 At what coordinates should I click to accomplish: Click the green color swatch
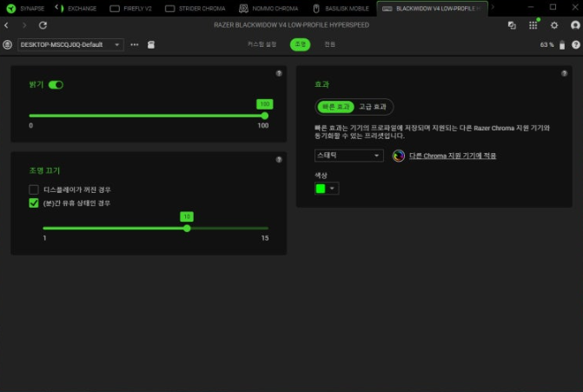[x=321, y=189]
